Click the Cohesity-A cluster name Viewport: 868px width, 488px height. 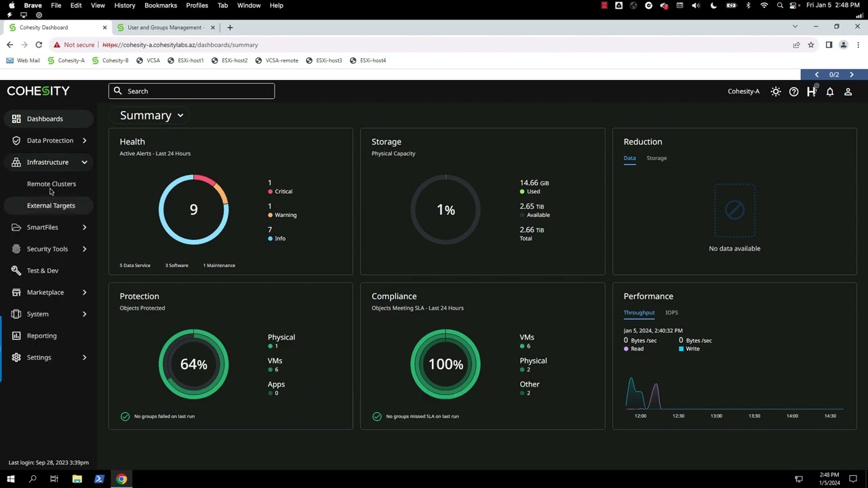pos(743,91)
